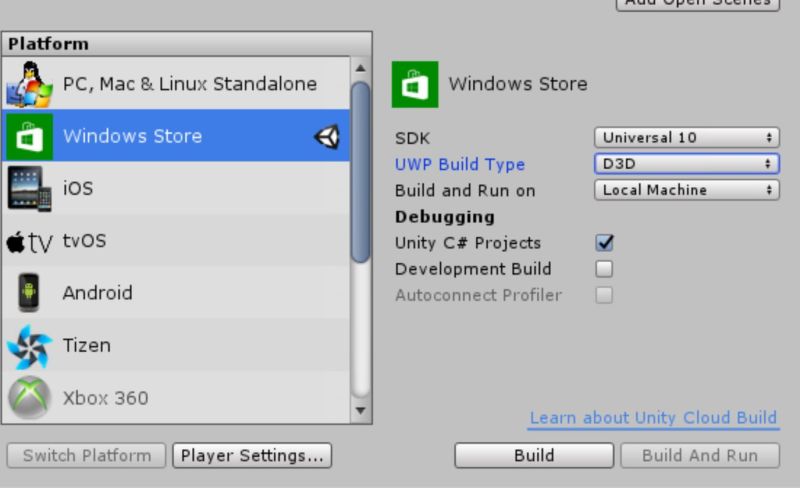Click platform list scroll up arrow
800x488 pixels.
pos(361,68)
